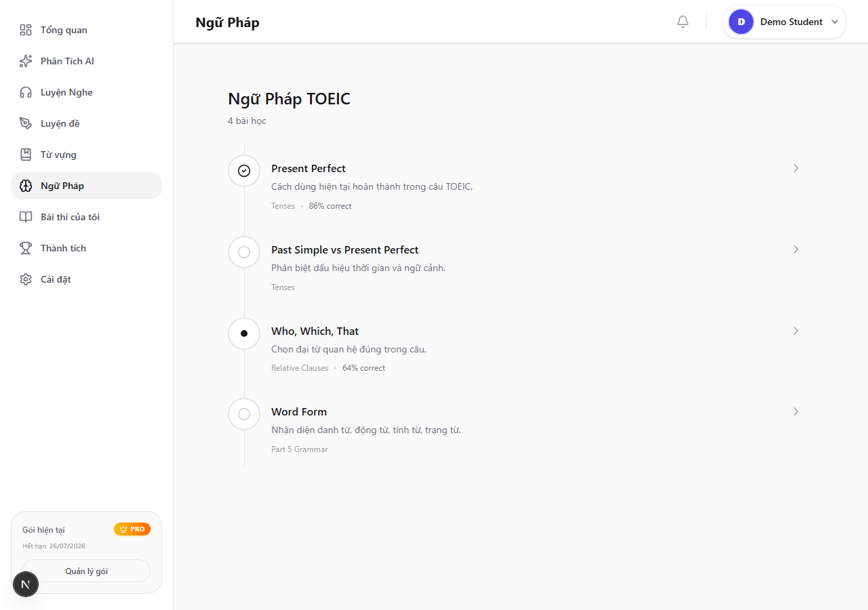
Task: Click the Part 5 Grammar tag
Action: [x=299, y=449]
